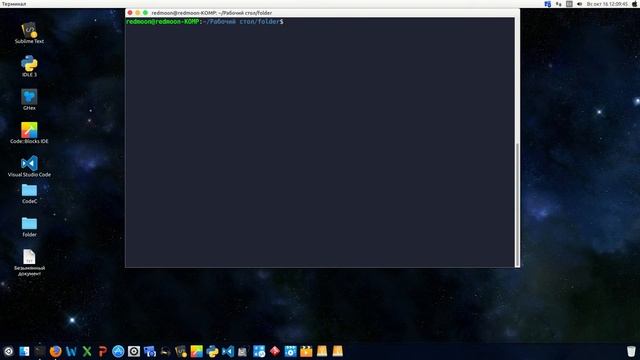
Task: Open the blue App Store style dock icon
Action: point(118,351)
